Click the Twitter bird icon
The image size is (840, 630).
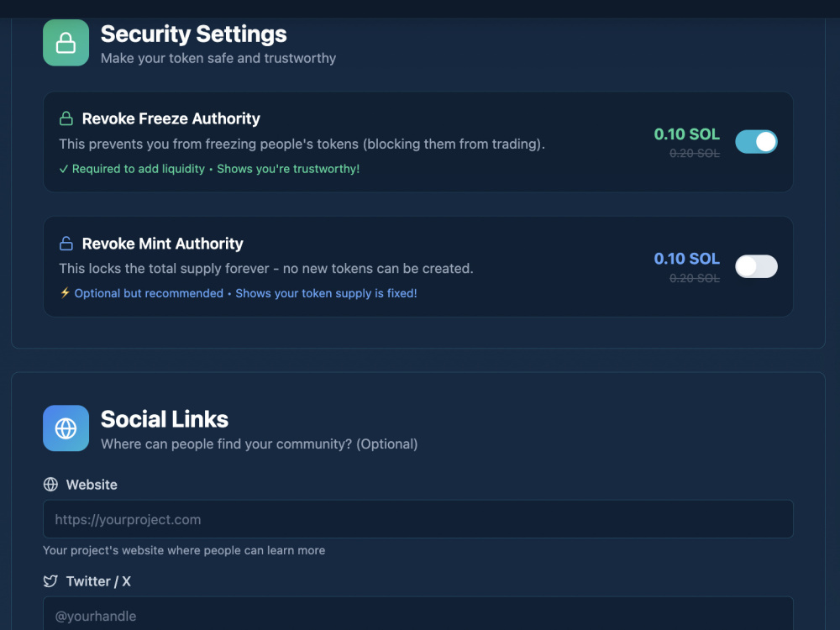pyautogui.click(x=50, y=581)
